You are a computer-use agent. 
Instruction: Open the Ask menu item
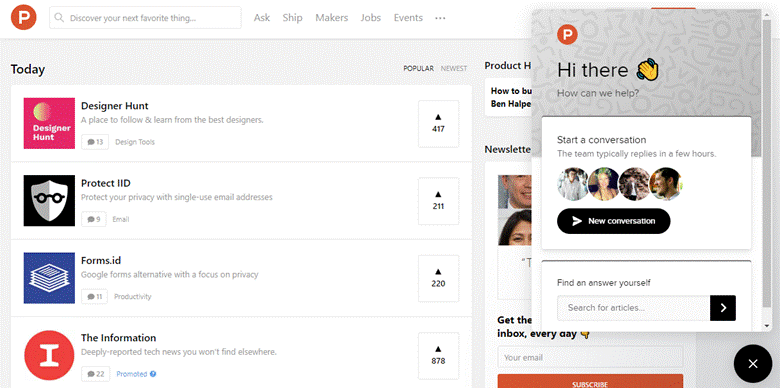[262, 18]
